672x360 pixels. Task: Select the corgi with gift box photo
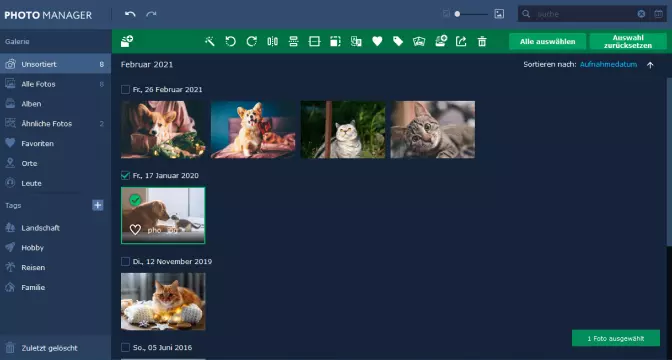[x=163, y=129]
